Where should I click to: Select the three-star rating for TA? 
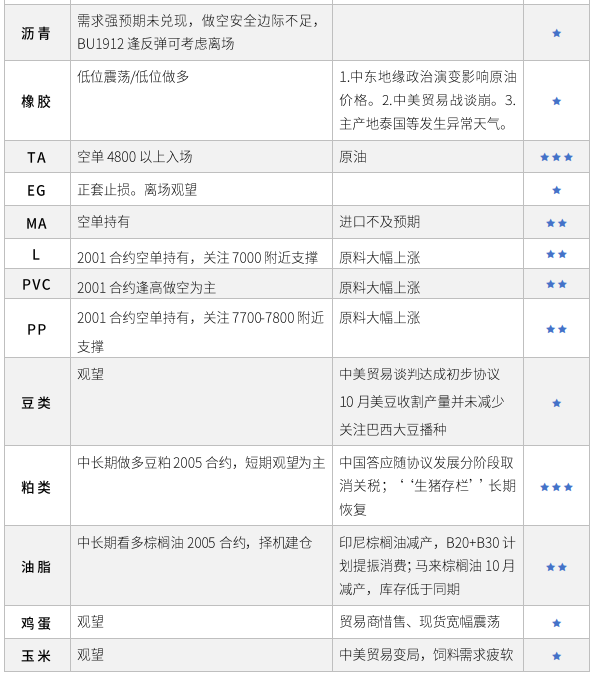pos(556,157)
